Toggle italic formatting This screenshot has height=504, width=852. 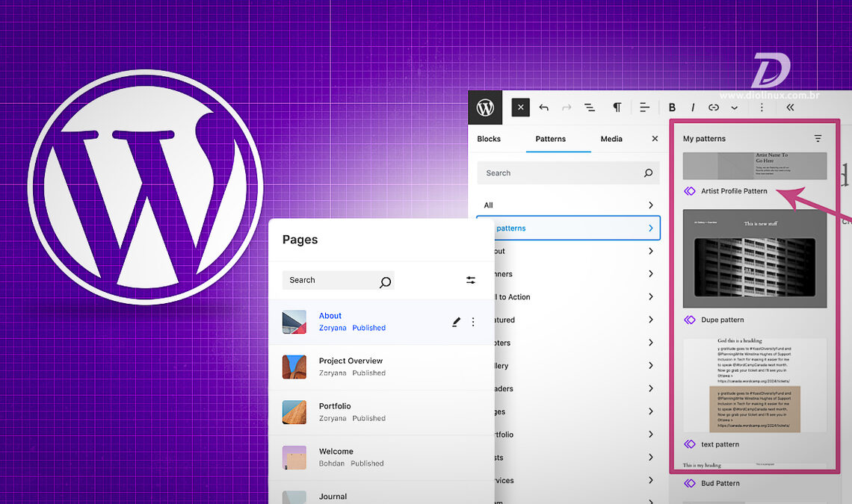pos(693,108)
